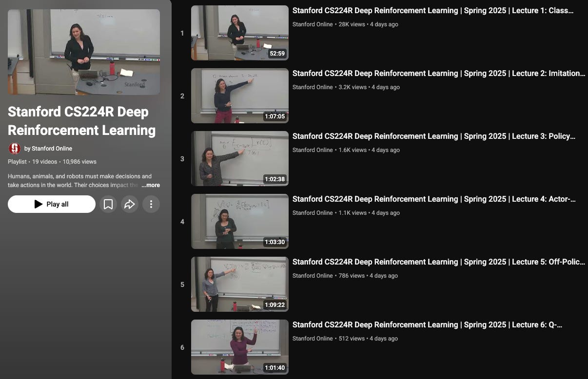The image size is (588, 379).
Task: Click Stanford Online under the Lecture 6 title
Action: pyautogui.click(x=313, y=339)
